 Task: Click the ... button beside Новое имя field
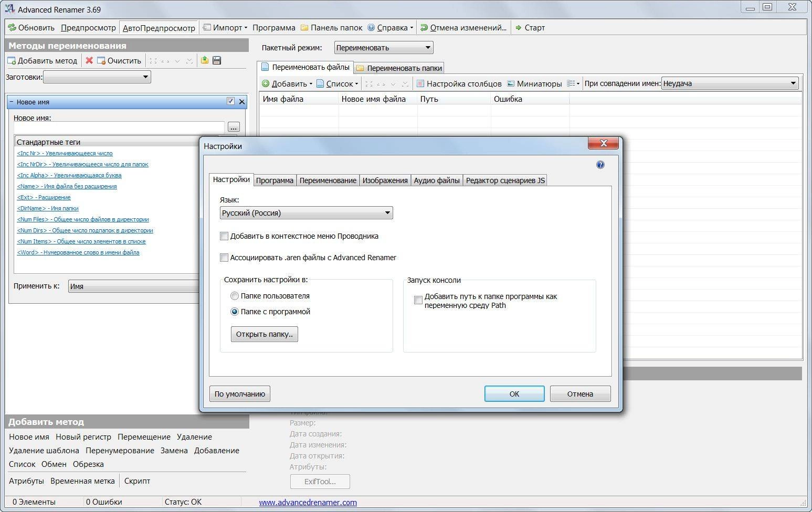tap(234, 127)
